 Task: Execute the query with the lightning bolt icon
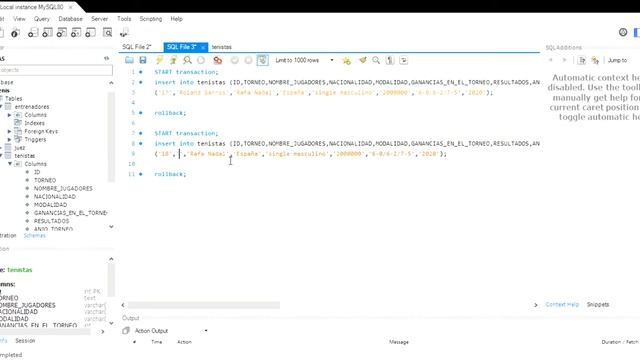pos(159,60)
